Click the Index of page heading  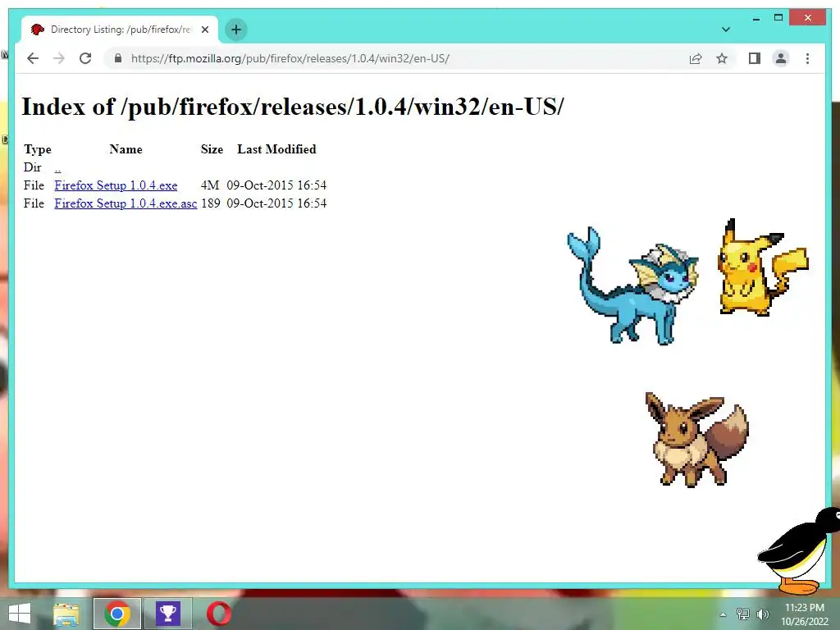[x=293, y=107]
